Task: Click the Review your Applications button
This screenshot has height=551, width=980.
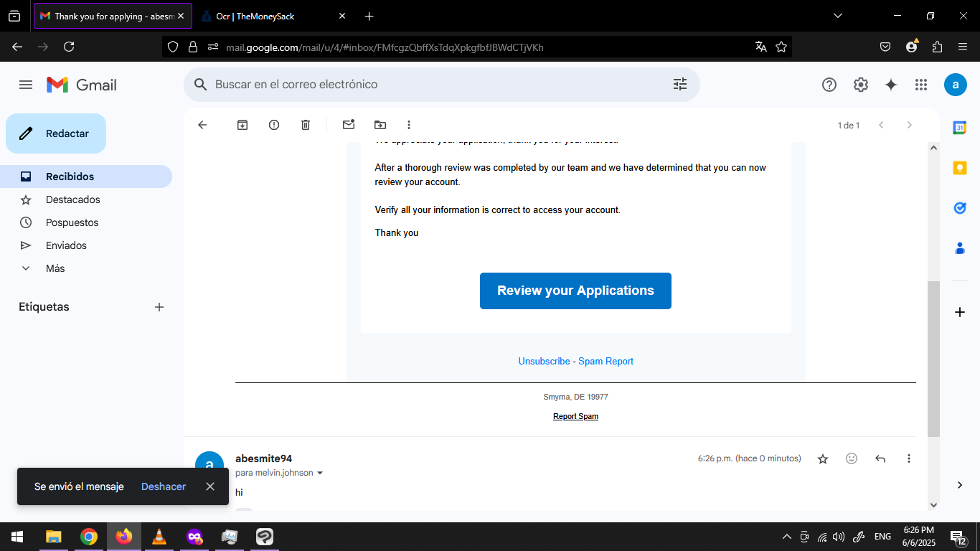Action: pos(575,291)
